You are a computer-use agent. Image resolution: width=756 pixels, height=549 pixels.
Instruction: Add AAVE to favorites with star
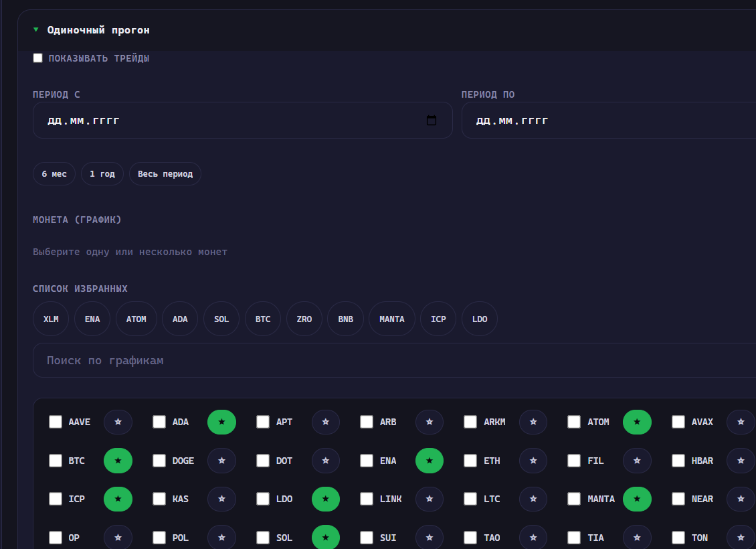118,422
